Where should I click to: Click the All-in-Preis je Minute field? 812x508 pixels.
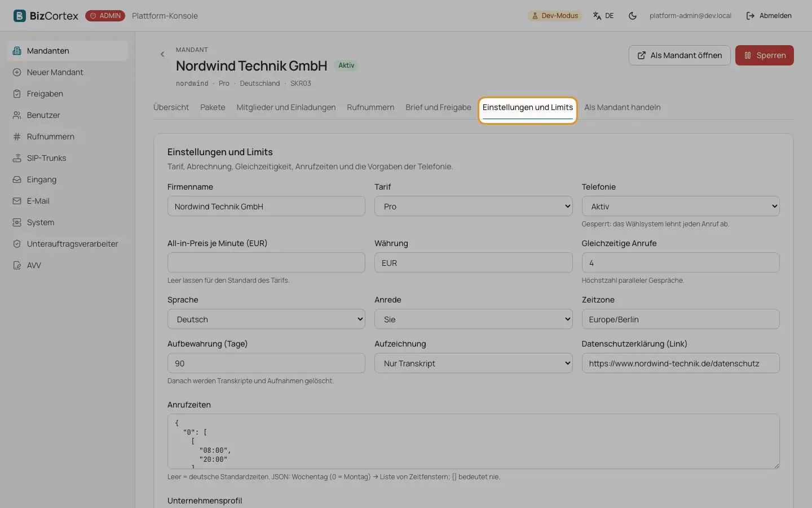point(266,262)
